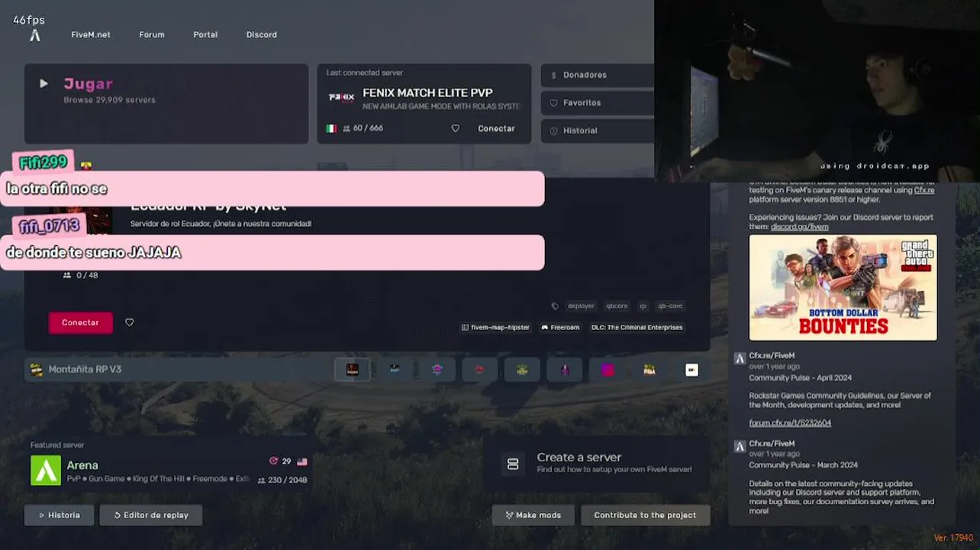Select the white square server icon
The width and height of the screenshot is (980, 550).
691,370
